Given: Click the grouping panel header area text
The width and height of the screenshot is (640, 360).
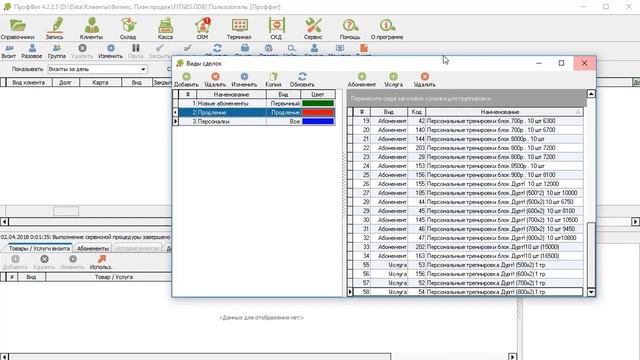Looking at the screenshot, I should (x=421, y=99).
